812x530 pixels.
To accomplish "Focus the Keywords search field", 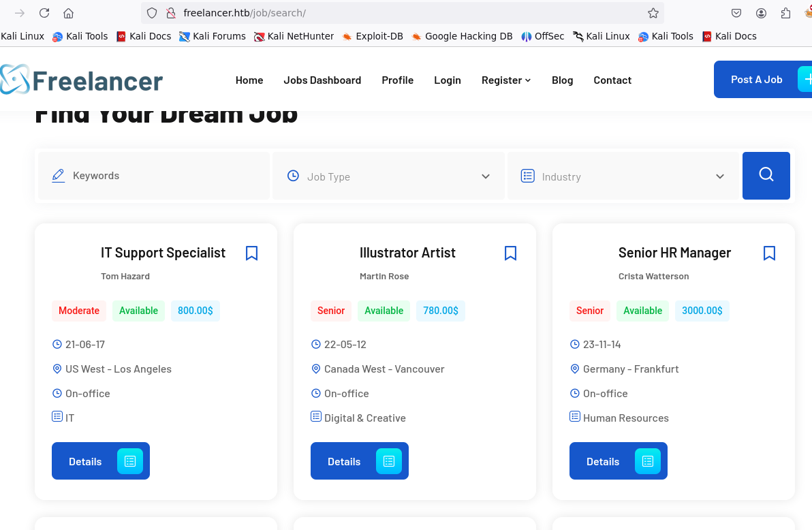I will click(x=154, y=176).
